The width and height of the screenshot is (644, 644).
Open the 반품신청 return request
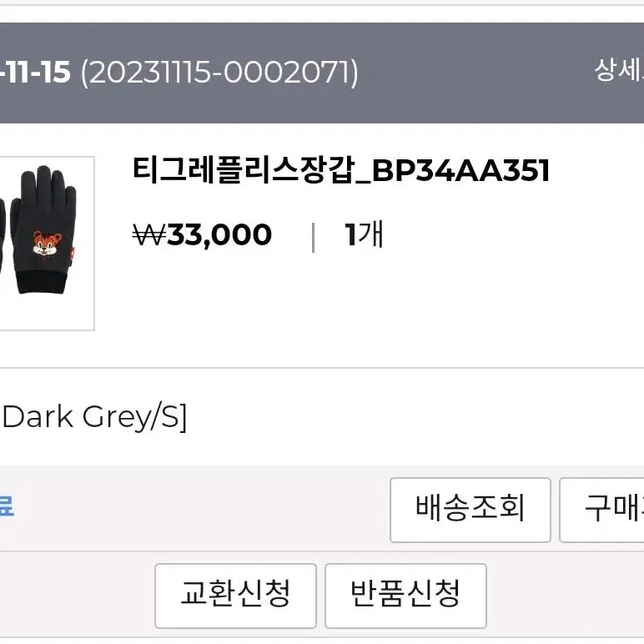tap(405, 596)
